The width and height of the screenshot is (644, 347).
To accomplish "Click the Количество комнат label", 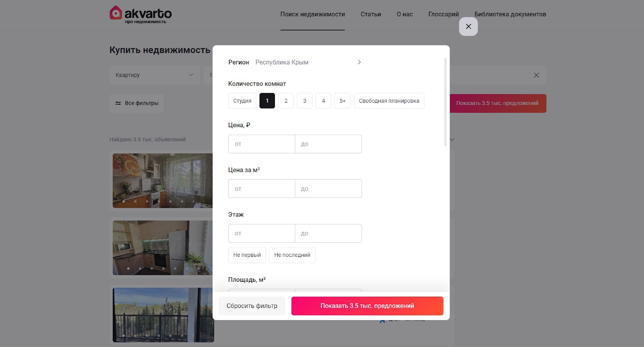I will pyautogui.click(x=257, y=84).
